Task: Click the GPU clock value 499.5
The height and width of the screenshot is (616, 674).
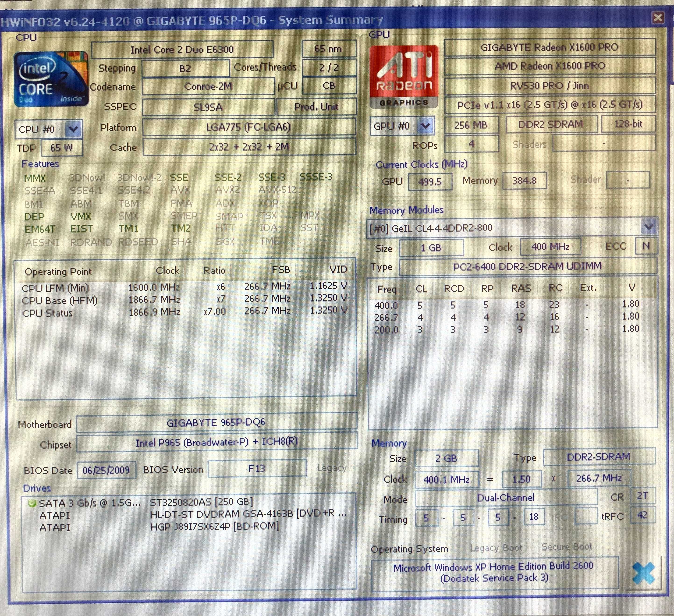Action: tap(430, 181)
